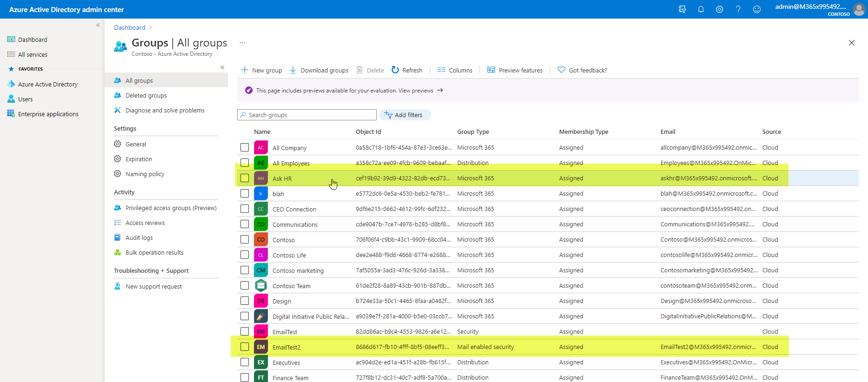The width and height of the screenshot is (868, 382).
Task: Click the CEO Connection group avatar
Action: point(261,209)
